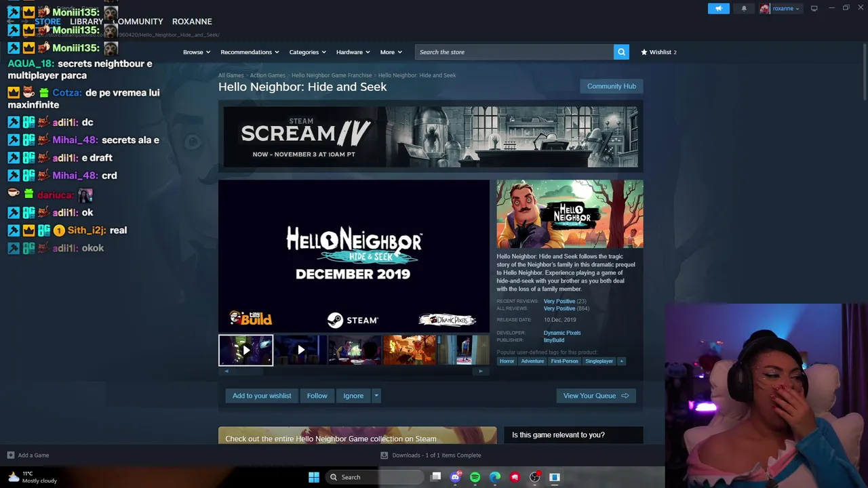Open OBS Studio from the taskbar
This screenshot has height=488, width=868.
pos(534,477)
